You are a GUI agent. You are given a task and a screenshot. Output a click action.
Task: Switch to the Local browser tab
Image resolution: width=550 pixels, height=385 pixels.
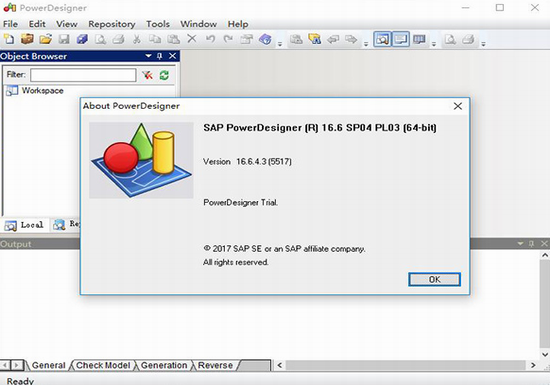[25, 225]
